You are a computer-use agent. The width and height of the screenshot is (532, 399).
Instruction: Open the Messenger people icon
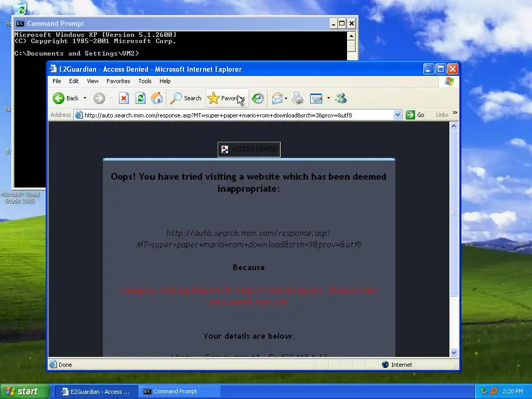tap(341, 98)
